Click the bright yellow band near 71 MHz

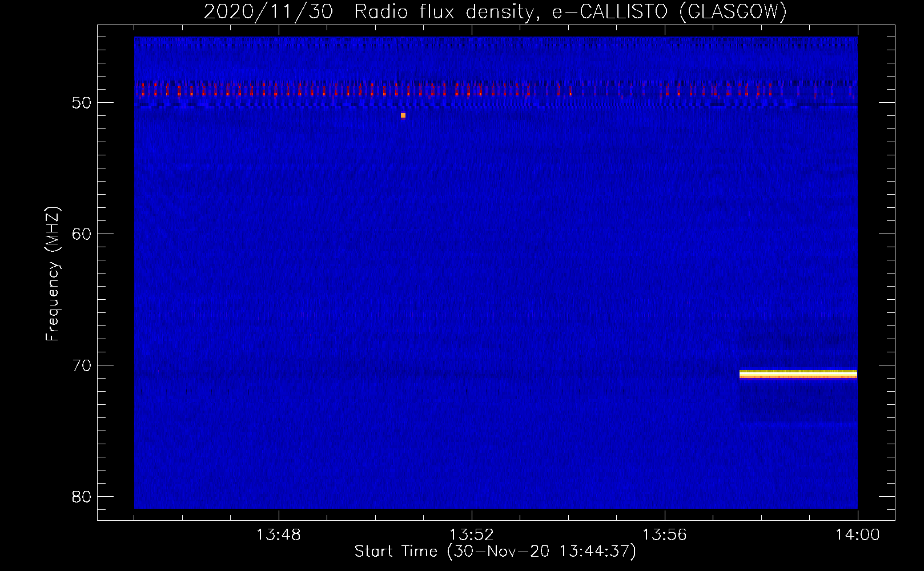pyautogui.click(x=798, y=374)
